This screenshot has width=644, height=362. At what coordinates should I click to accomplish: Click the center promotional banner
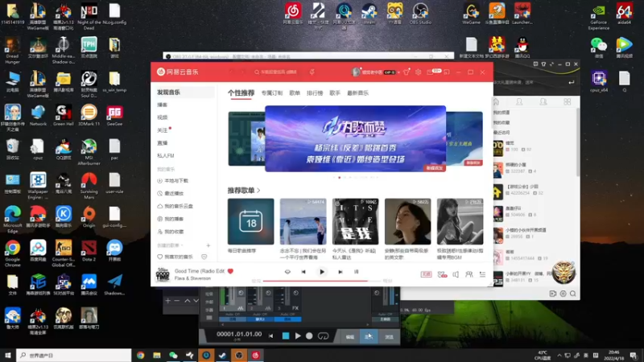[x=355, y=138]
